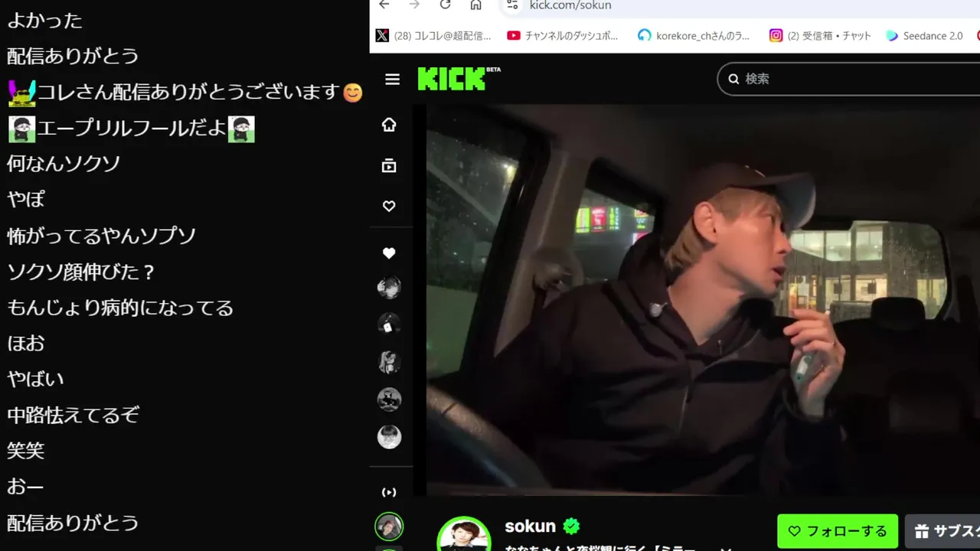This screenshot has width=980, height=551.
Task: Open the live broadcast signal icon in sidebar
Action: coord(389,492)
